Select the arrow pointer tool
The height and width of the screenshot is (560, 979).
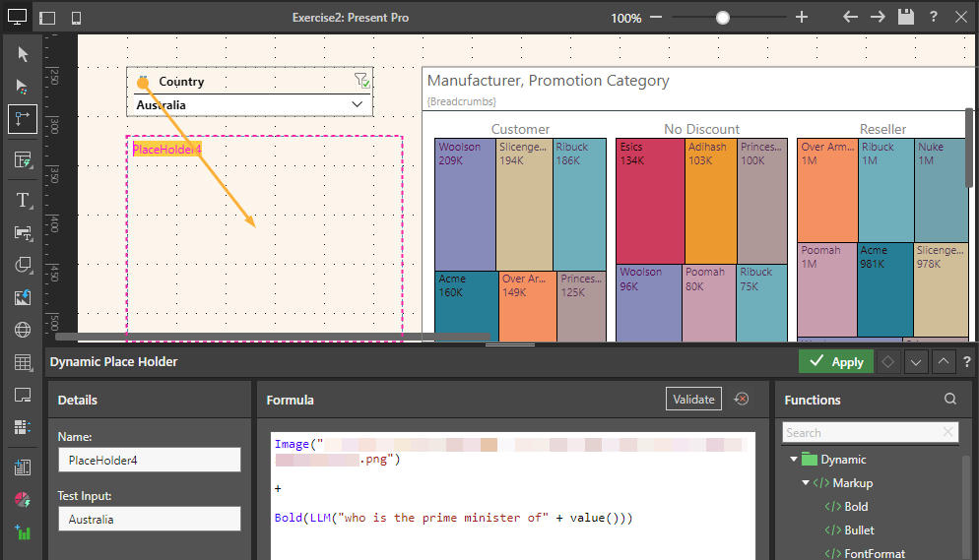pyautogui.click(x=23, y=54)
